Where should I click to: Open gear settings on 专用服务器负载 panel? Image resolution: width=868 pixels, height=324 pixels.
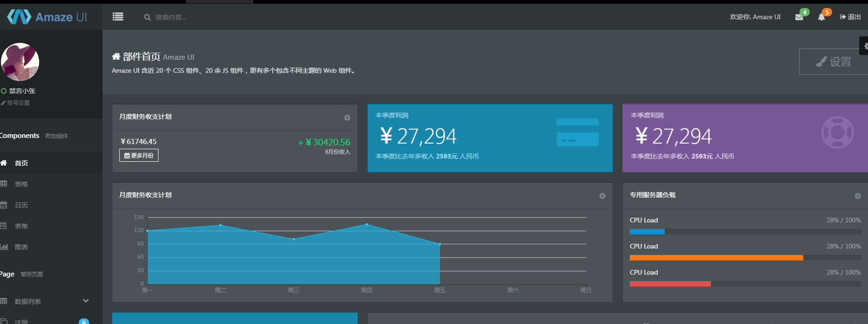click(x=858, y=196)
